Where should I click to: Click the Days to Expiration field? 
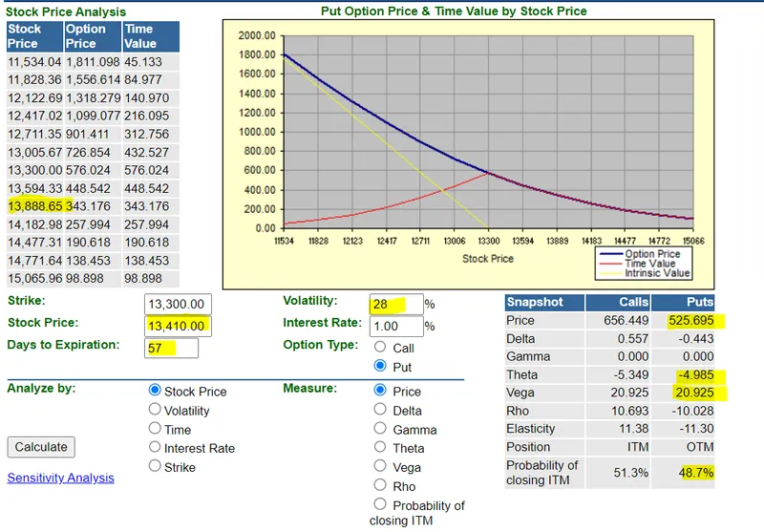click(x=171, y=348)
